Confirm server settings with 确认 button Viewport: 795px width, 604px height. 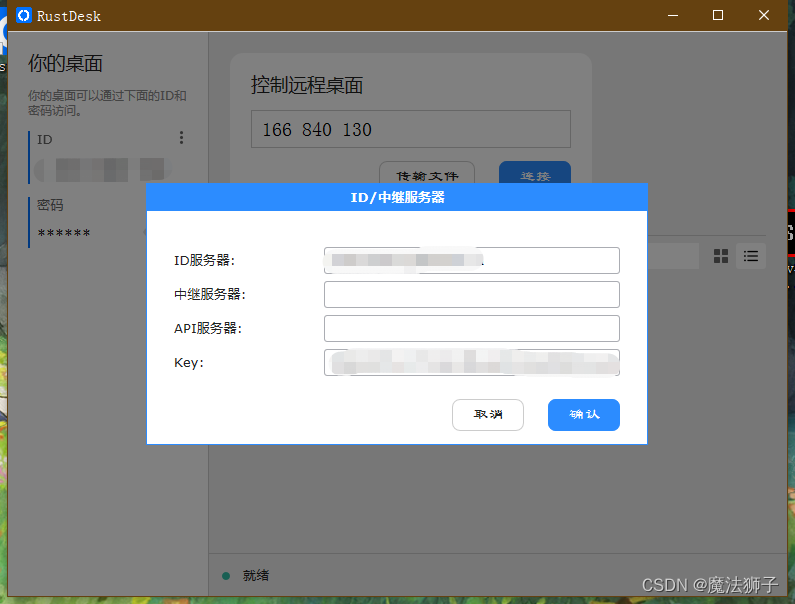(584, 415)
